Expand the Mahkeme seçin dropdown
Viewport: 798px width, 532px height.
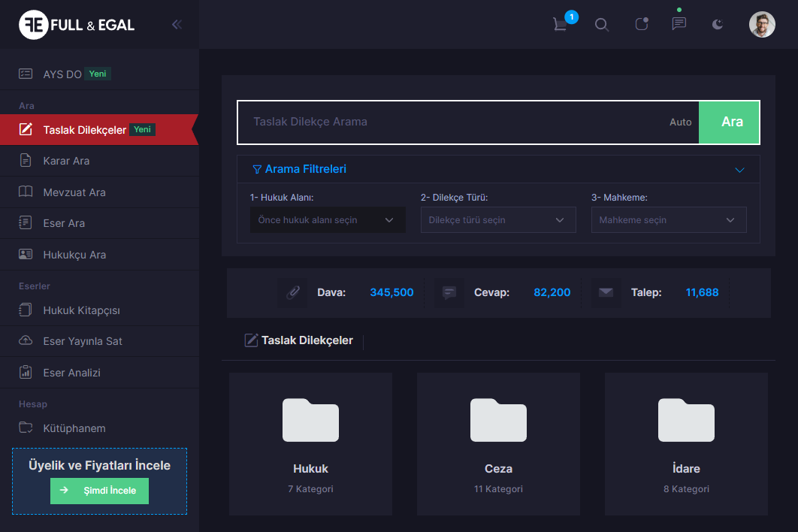[668, 220]
